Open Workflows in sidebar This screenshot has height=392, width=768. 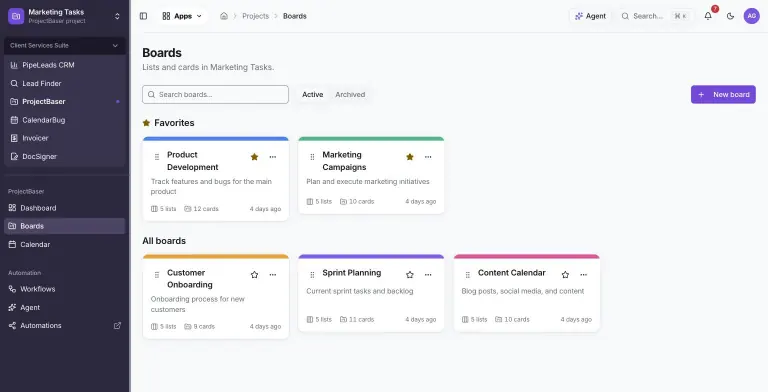pyautogui.click(x=65, y=289)
